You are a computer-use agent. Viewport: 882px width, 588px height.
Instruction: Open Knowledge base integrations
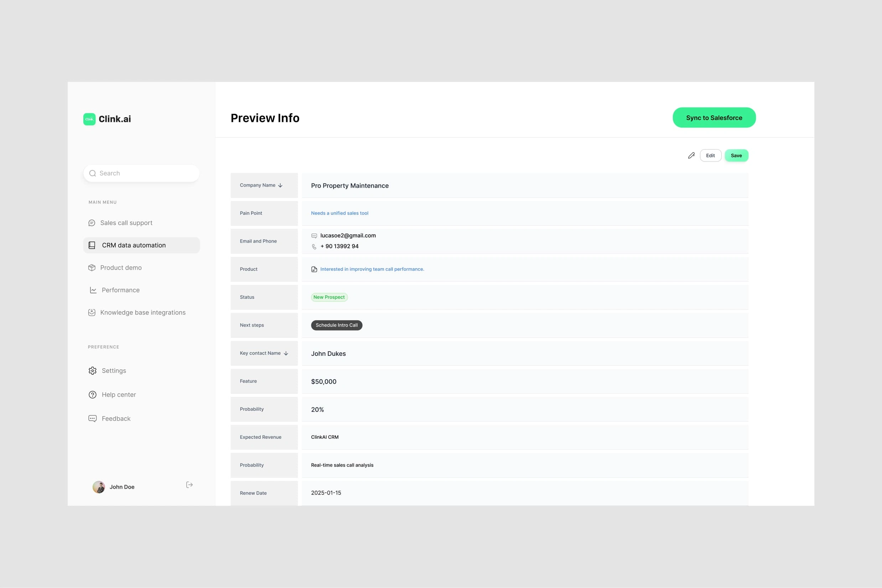[142, 312]
